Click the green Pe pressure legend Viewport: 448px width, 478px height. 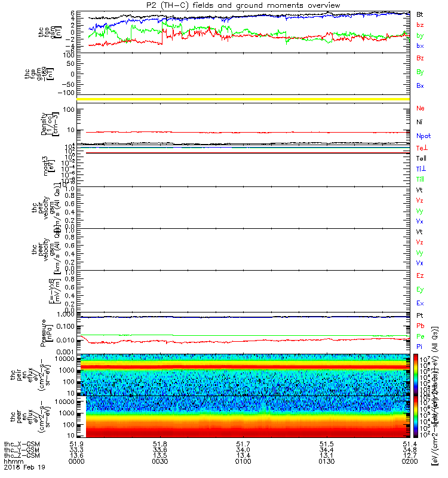tap(421, 336)
